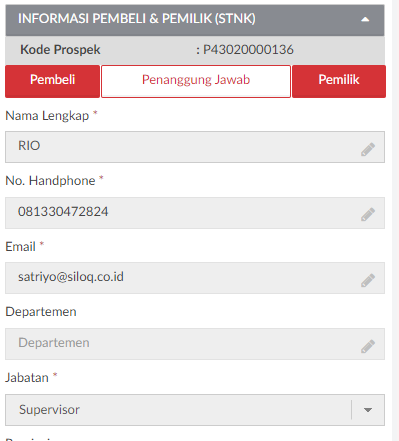Click the vertical scrollbar on the right edge
The height and width of the screenshot is (441, 399).
click(x=396, y=220)
